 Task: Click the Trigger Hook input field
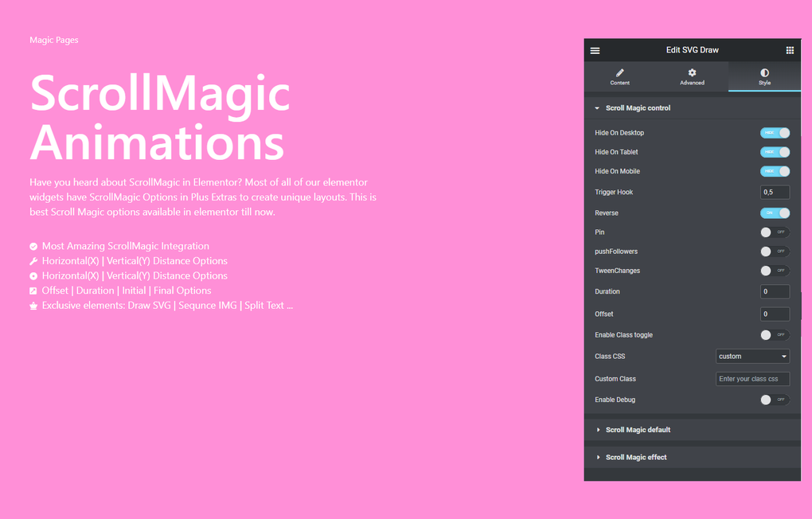773,192
